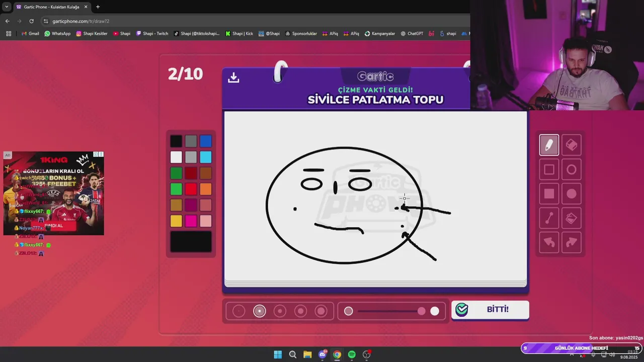
Task: Pick the filled rectangle shape tool
Action: pos(549,194)
